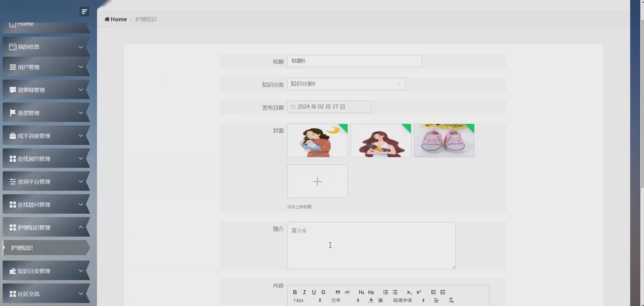Click the 标题 input field
The width and height of the screenshot is (644, 306).
(x=354, y=61)
